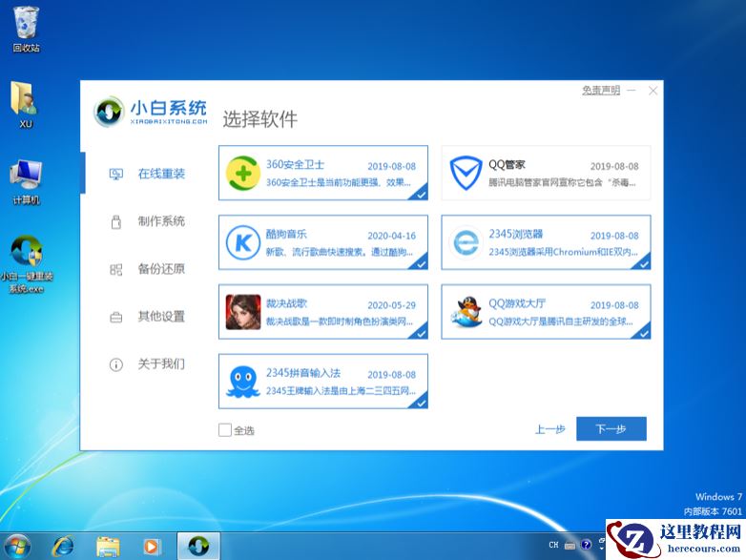Click the 2345拼音输入法 octopus icon

243,381
